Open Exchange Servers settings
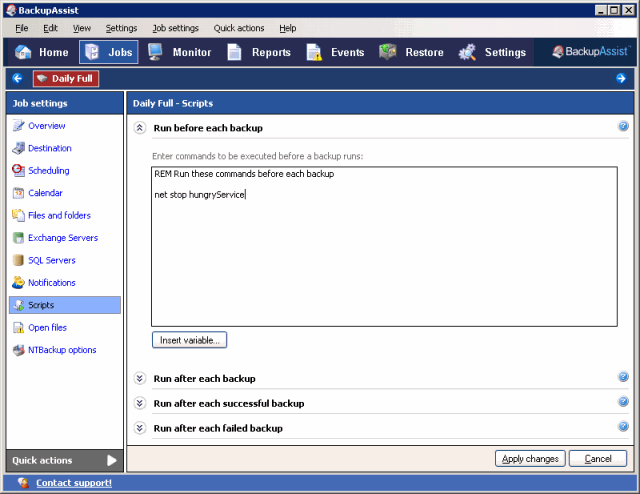 coord(63,238)
